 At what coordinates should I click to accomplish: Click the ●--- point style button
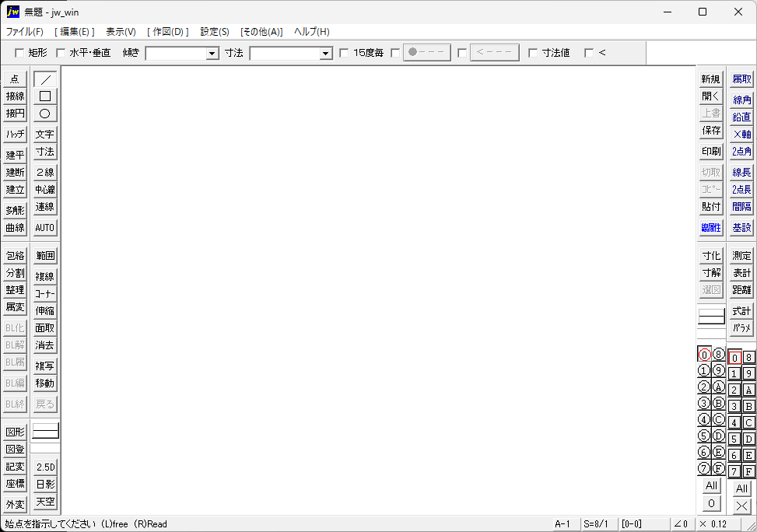[x=427, y=53]
